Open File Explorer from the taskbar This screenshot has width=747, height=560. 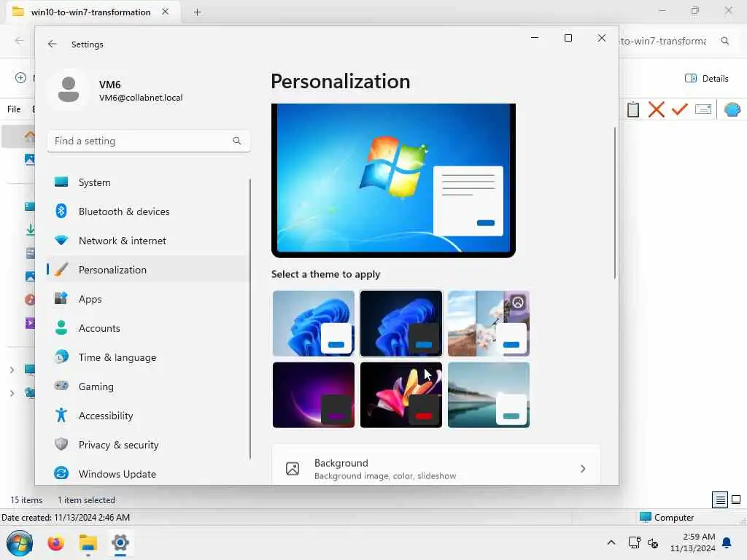coord(88,542)
